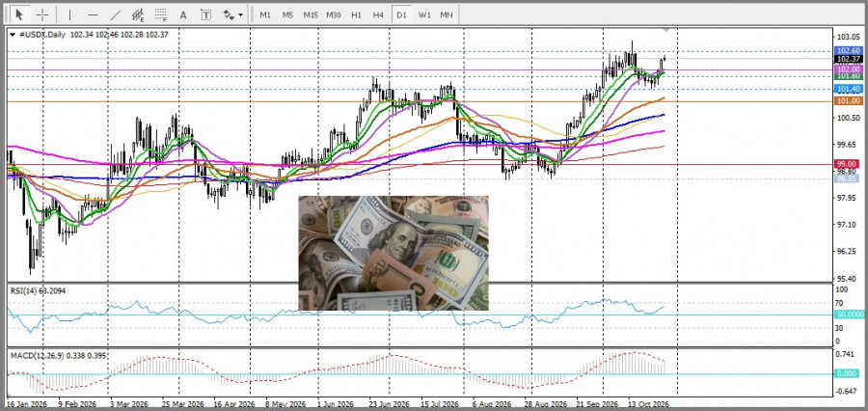868x411 pixels.
Task: Pick the trendline drawing tool
Action: pos(116,15)
